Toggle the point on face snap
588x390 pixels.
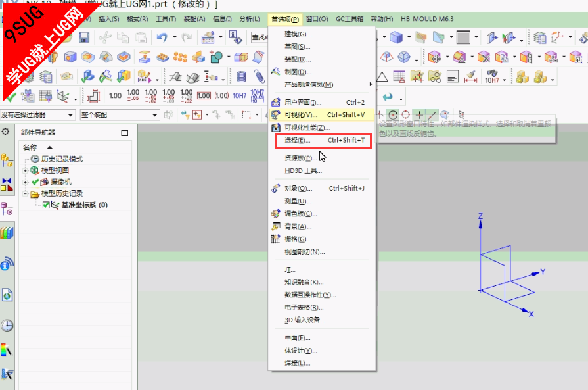click(445, 114)
